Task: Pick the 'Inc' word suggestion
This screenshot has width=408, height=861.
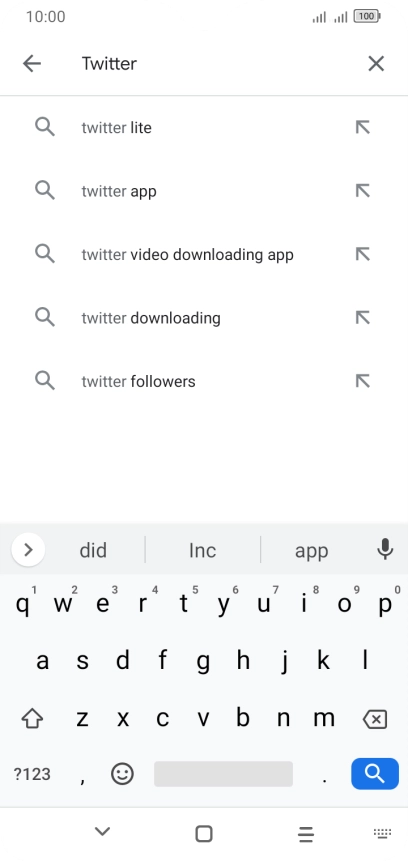Action: [x=203, y=550]
